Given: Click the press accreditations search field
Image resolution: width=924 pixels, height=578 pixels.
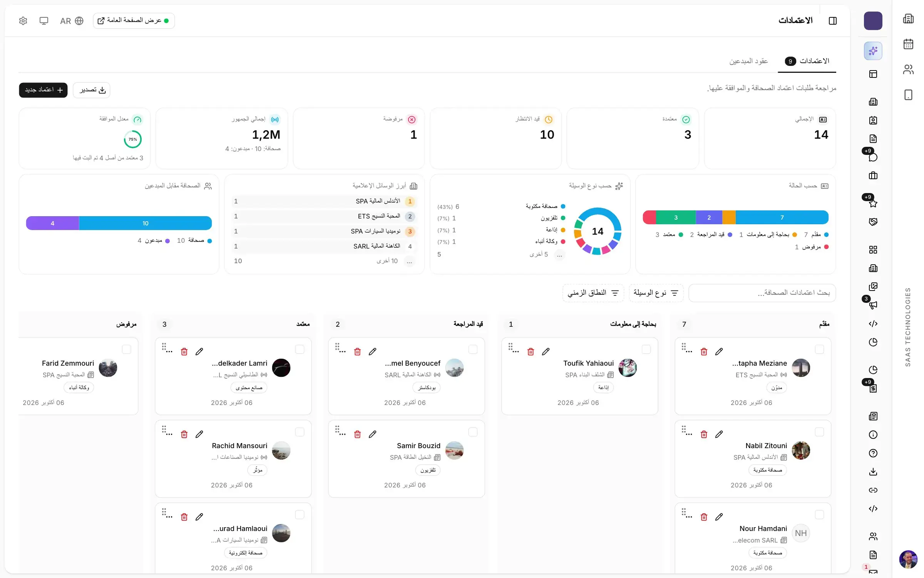Looking at the screenshot, I should (x=762, y=293).
